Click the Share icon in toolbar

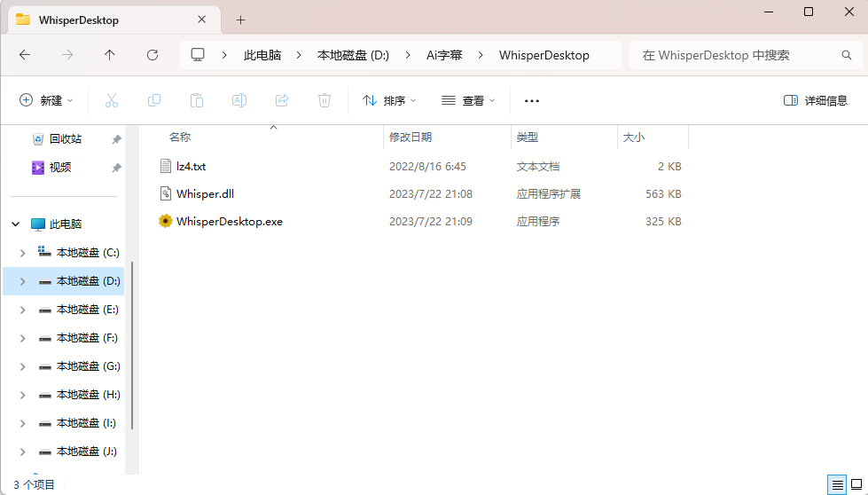pyautogui.click(x=282, y=100)
